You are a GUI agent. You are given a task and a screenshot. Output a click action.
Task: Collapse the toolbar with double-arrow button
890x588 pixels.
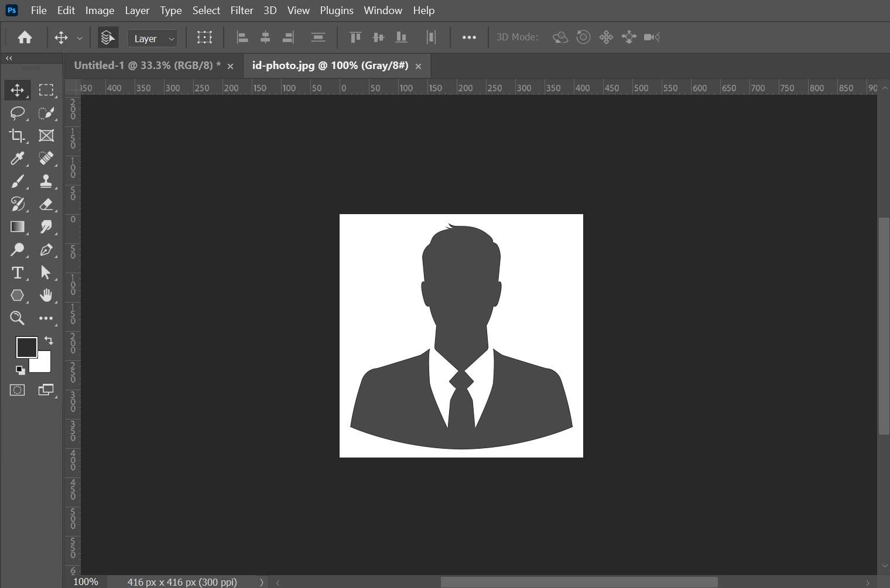click(8, 58)
